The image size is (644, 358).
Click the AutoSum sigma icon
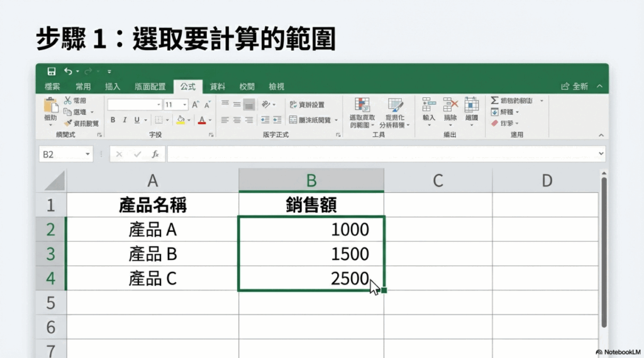[494, 100]
